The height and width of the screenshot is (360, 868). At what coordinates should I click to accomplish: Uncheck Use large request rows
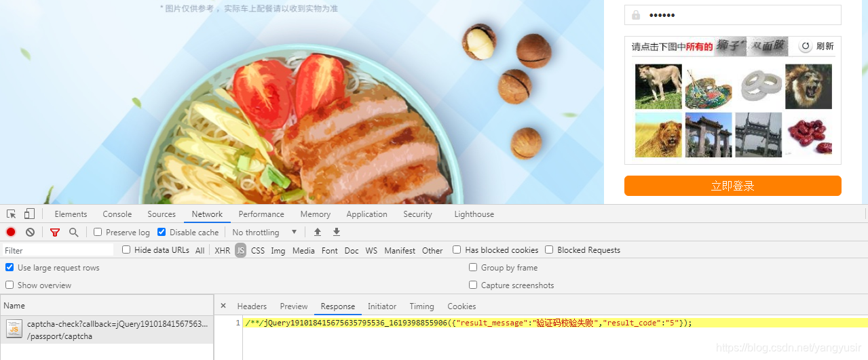coord(10,267)
